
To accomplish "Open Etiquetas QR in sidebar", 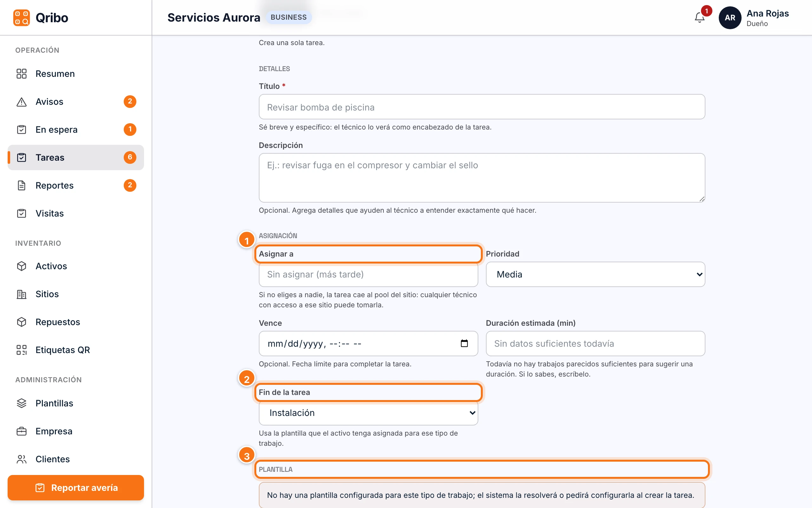I will click(x=75, y=350).
